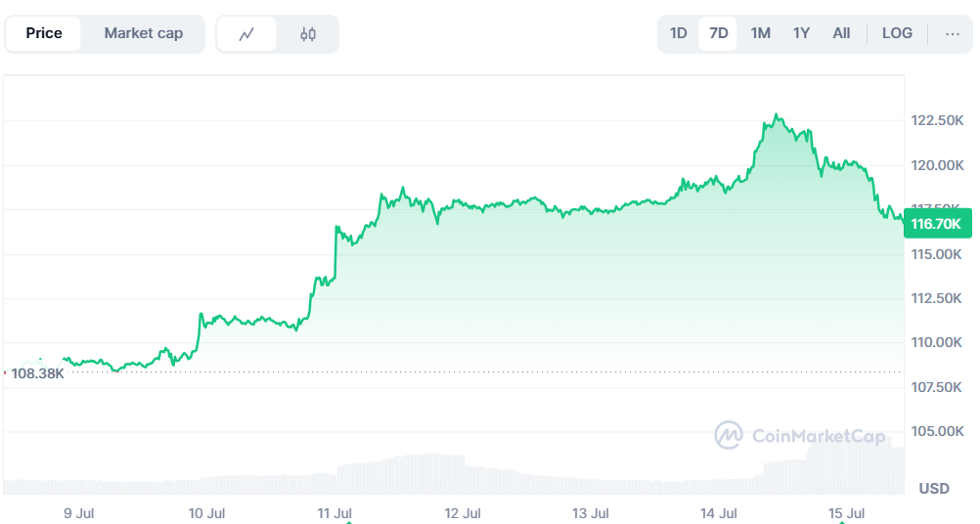980x524 pixels.
Task: Click the 116.70K current price label
Action: coord(936,224)
